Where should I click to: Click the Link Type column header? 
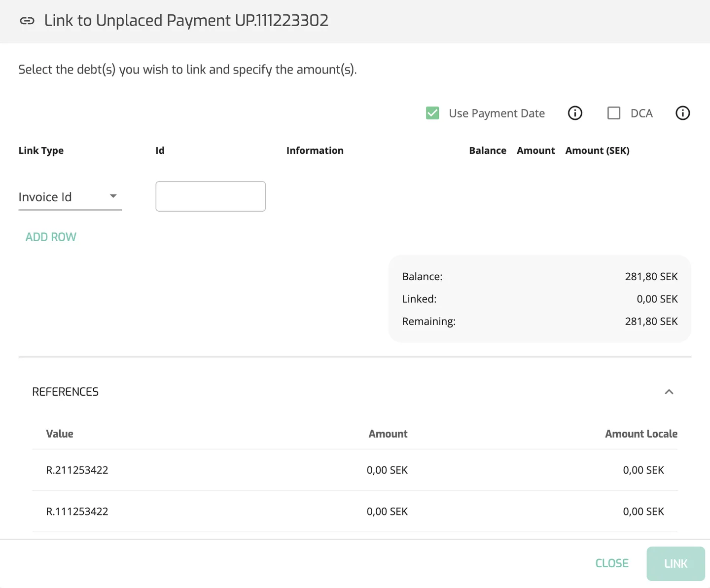pyautogui.click(x=41, y=150)
